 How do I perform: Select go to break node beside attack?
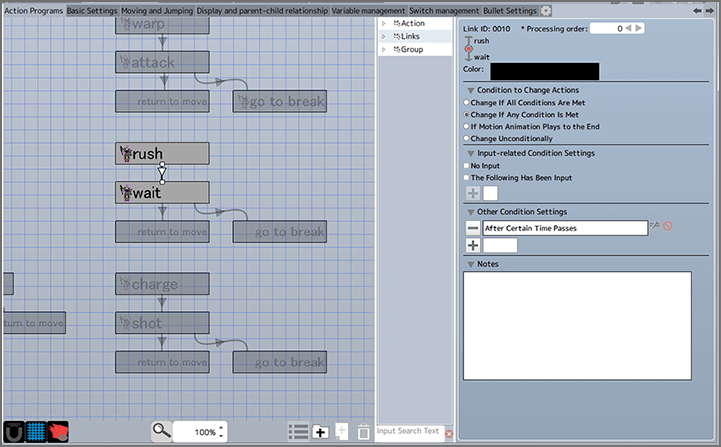[x=280, y=101]
